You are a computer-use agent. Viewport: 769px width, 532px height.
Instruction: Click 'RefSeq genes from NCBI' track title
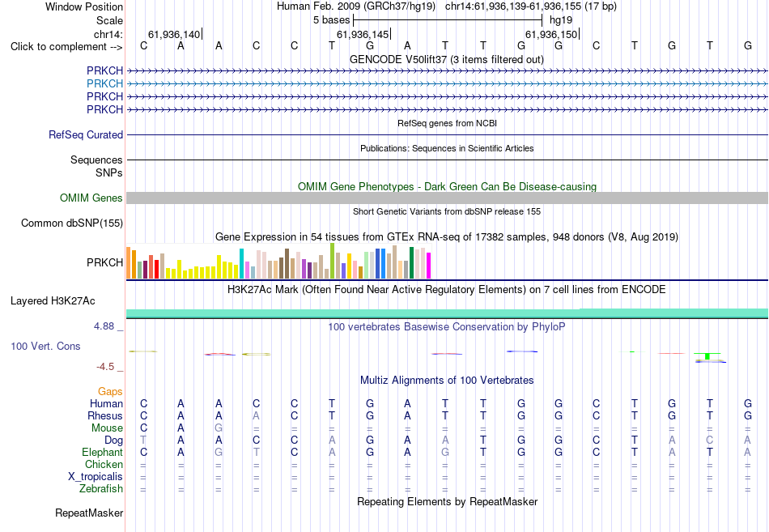click(x=447, y=124)
